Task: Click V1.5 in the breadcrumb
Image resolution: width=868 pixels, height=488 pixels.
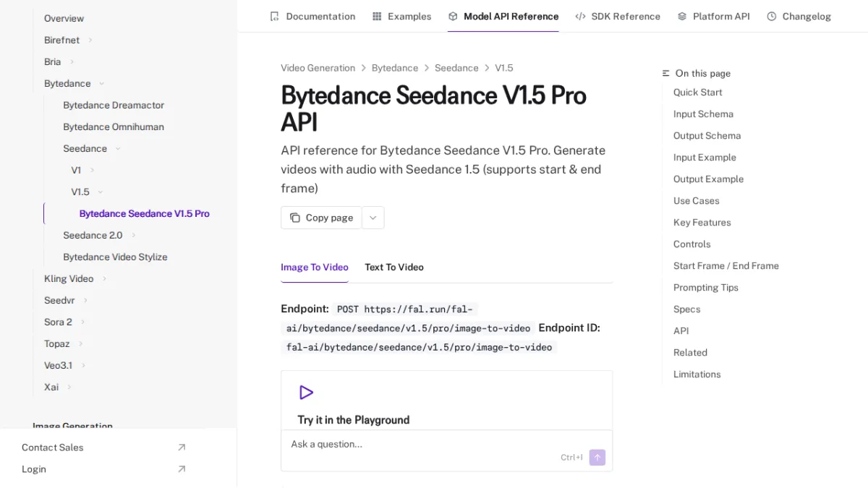Action: (504, 68)
